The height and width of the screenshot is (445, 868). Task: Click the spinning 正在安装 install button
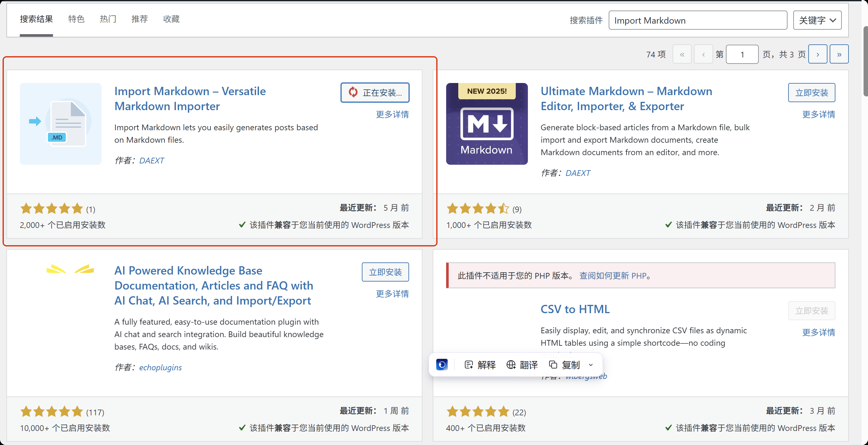click(x=375, y=92)
